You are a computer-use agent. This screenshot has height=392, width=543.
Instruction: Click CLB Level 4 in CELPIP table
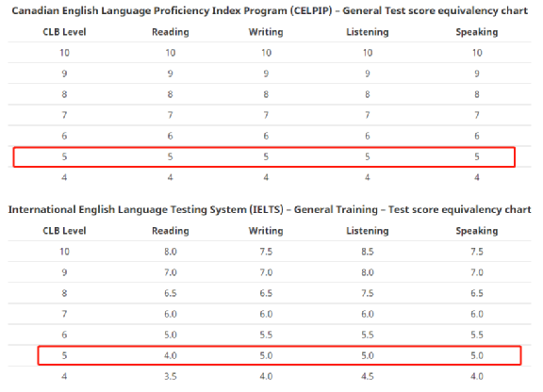coord(64,177)
